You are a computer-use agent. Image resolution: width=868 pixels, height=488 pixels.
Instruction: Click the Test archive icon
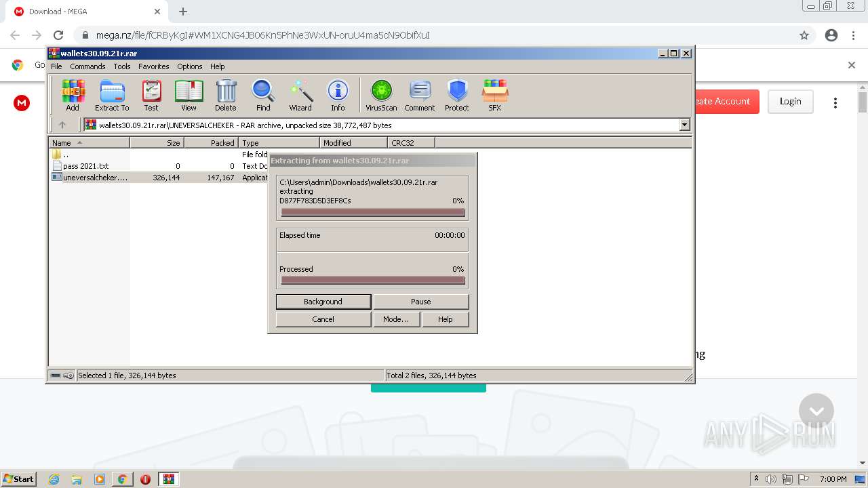coord(151,95)
